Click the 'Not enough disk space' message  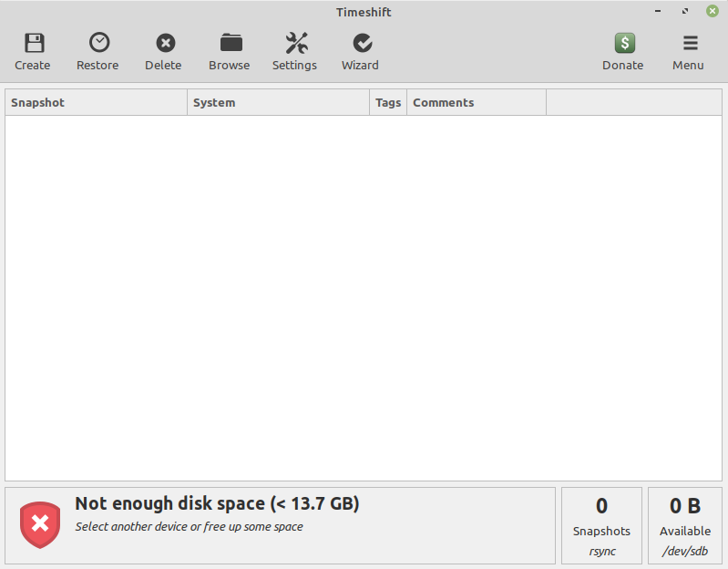click(217, 504)
